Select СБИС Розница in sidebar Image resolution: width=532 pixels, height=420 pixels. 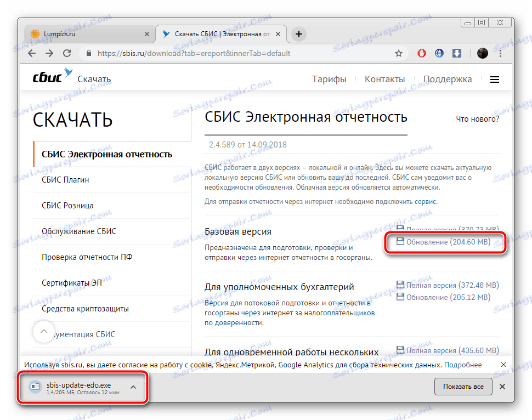112,206
